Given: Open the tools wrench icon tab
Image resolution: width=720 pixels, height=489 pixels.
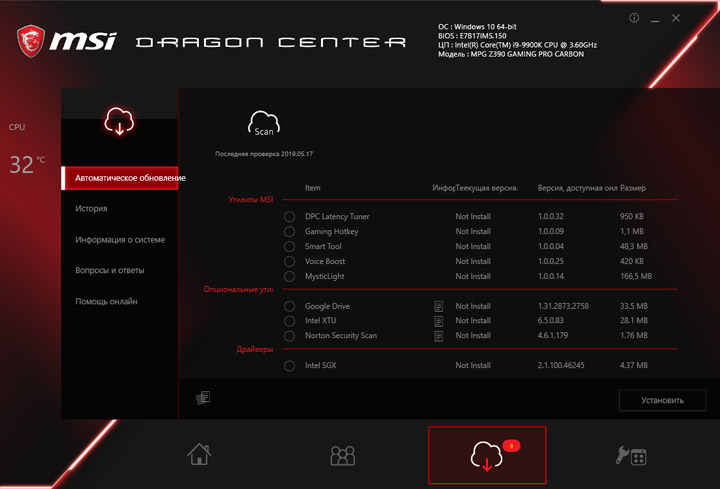Looking at the screenshot, I should 631,456.
